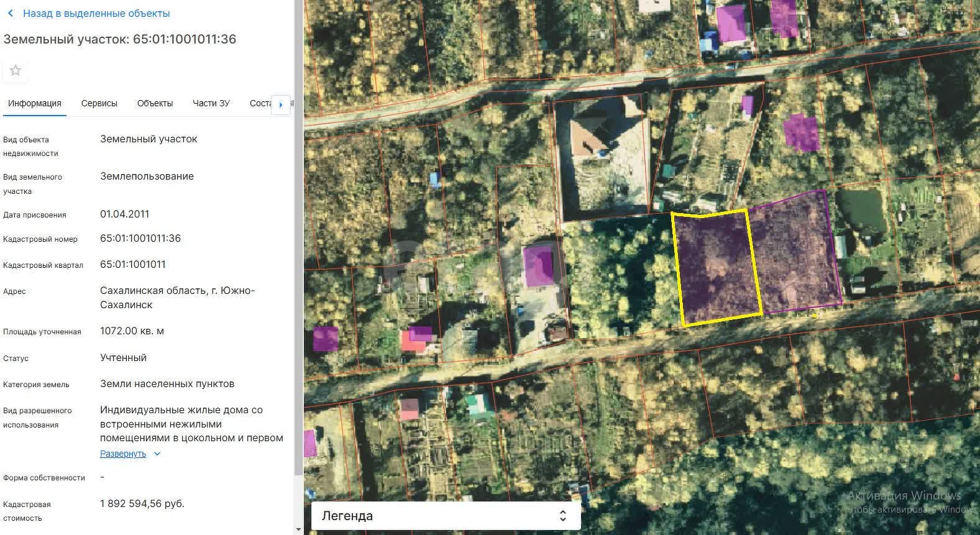Open the Сервисы tab
980x535 pixels.
(x=99, y=103)
